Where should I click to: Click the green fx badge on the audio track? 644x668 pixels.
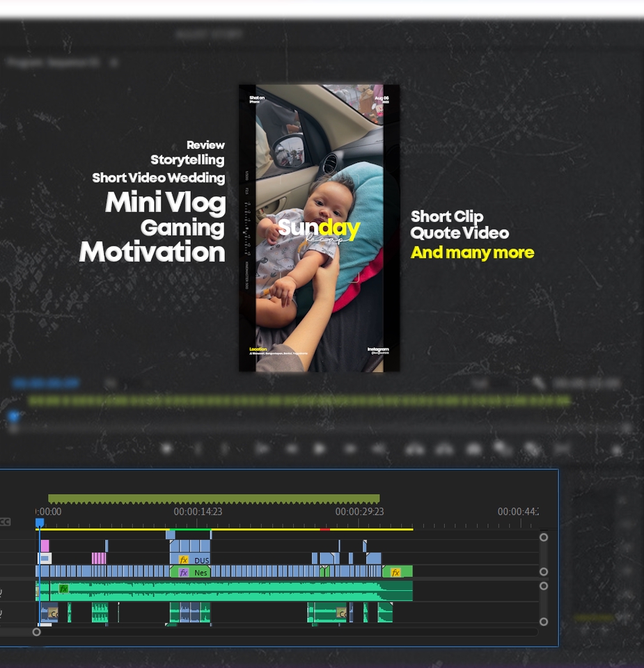63,589
